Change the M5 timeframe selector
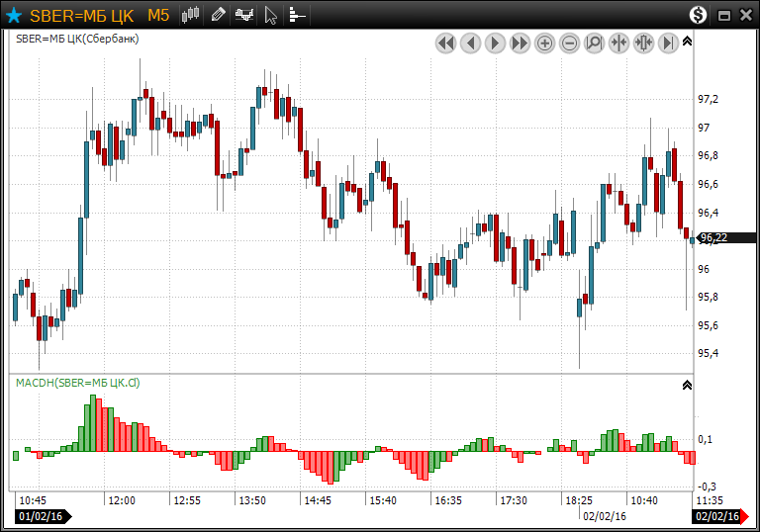 tap(158, 15)
